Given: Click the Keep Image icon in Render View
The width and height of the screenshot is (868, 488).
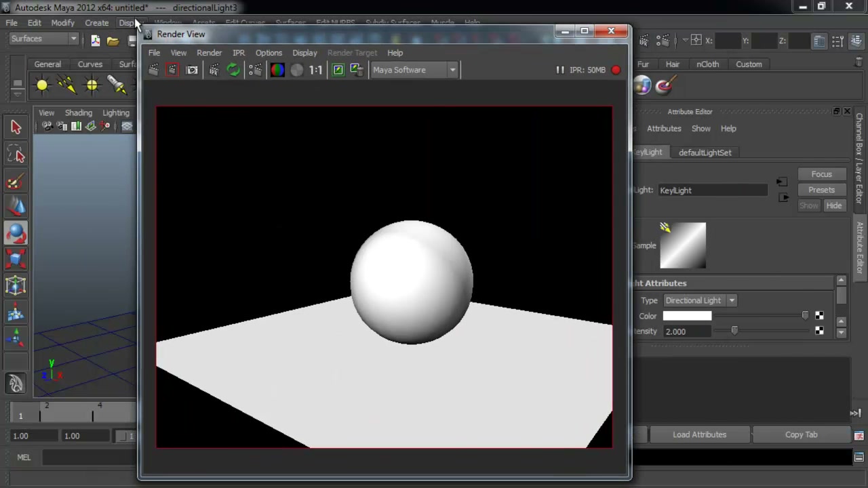Looking at the screenshot, I should (x=338, y=70).
